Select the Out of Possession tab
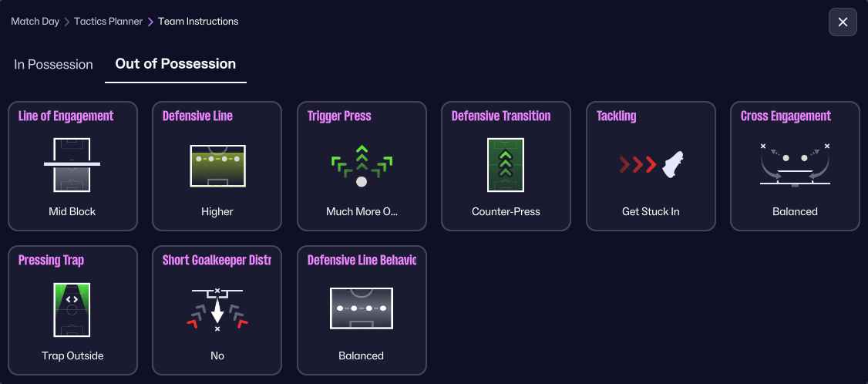 [x=176, y=64]
